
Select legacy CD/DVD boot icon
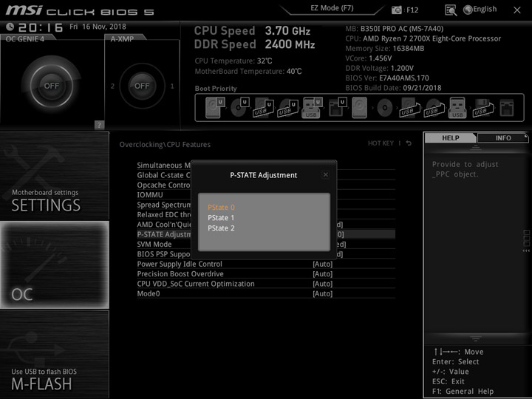(385, 108)
